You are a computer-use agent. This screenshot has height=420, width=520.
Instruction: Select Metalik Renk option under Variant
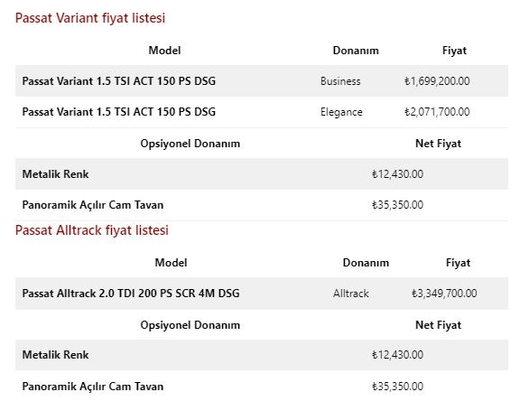(262, 173)
